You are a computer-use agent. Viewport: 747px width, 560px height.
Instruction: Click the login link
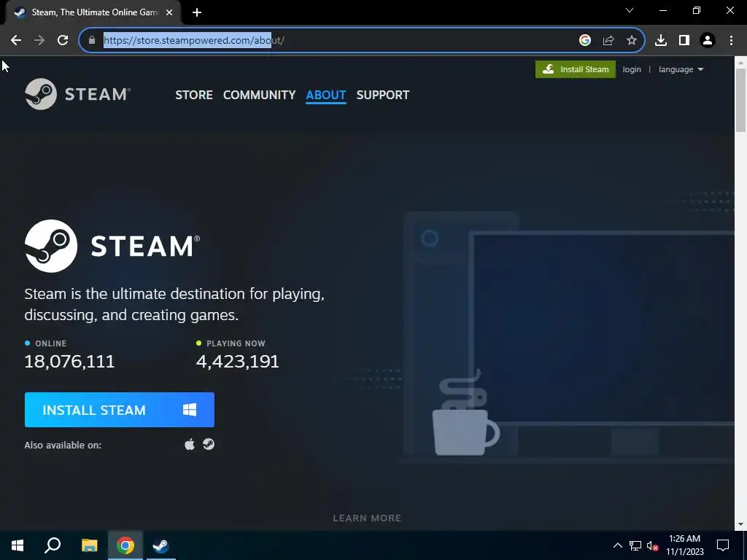click(x=632, y=69)
